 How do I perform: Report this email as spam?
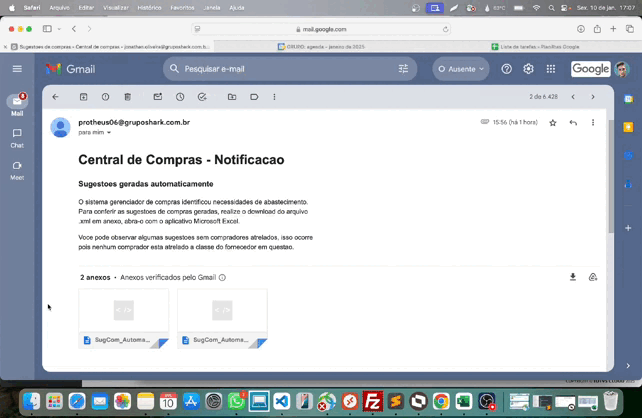106,97
